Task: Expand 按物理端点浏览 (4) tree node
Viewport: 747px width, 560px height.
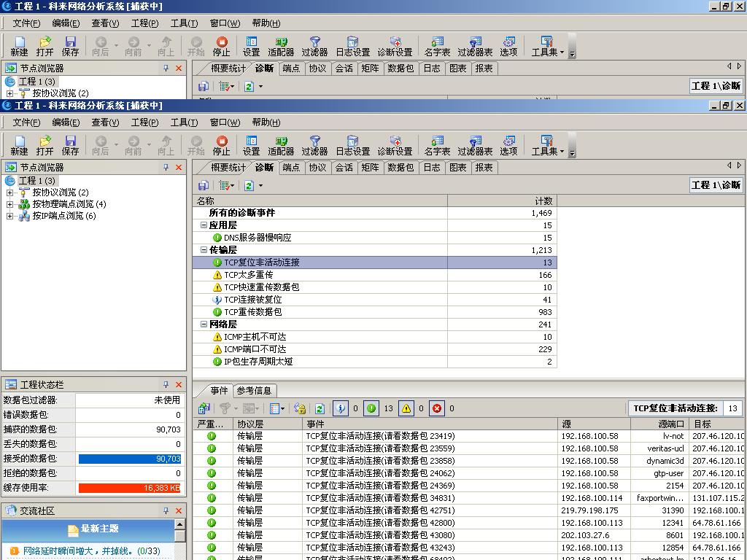Action: tap(10, 204)
